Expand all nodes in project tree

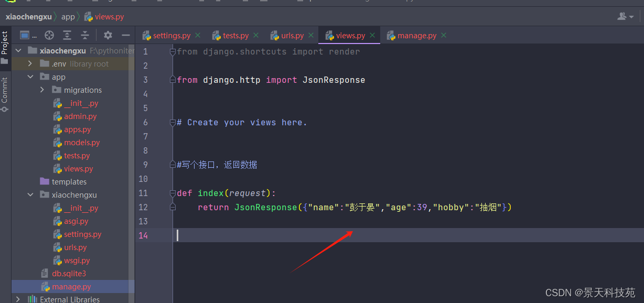coord(67,35)
